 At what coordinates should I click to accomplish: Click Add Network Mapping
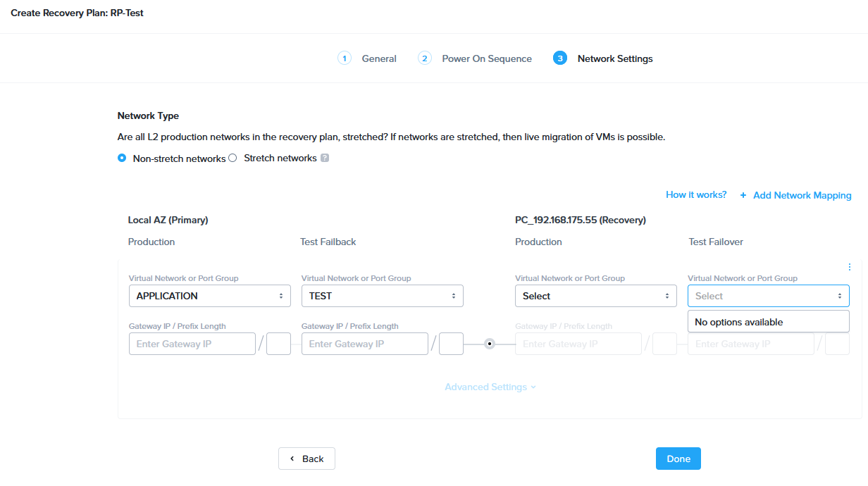coord(796,195)
